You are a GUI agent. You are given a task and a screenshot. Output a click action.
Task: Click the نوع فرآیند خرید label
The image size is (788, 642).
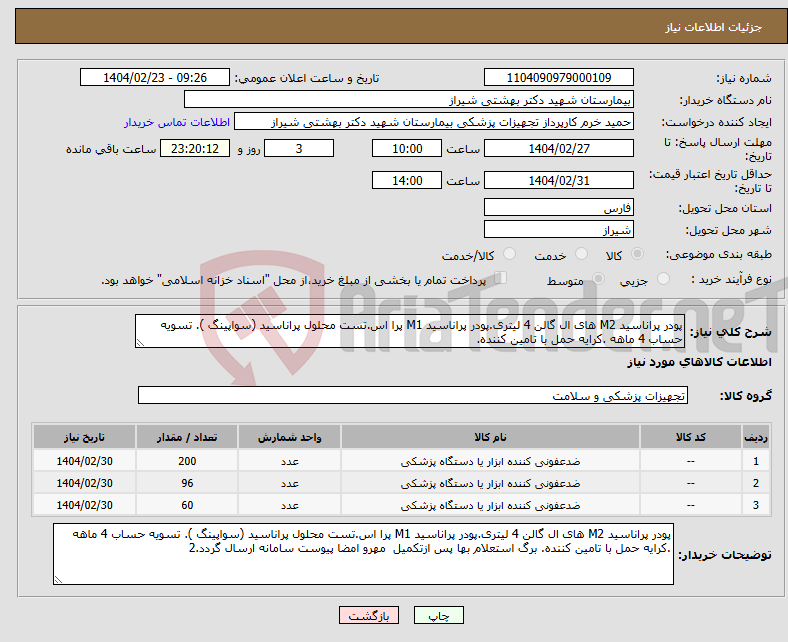click(x=731, y=279)
